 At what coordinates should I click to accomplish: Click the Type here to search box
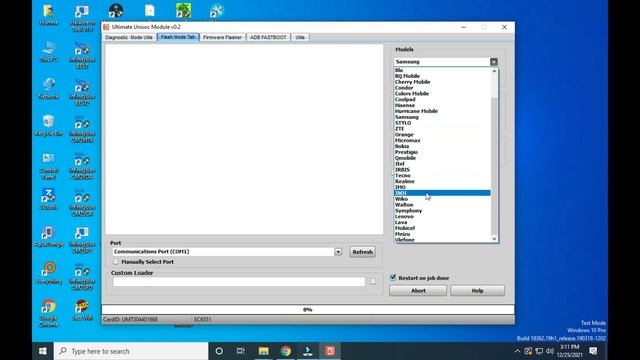point(131,351)
